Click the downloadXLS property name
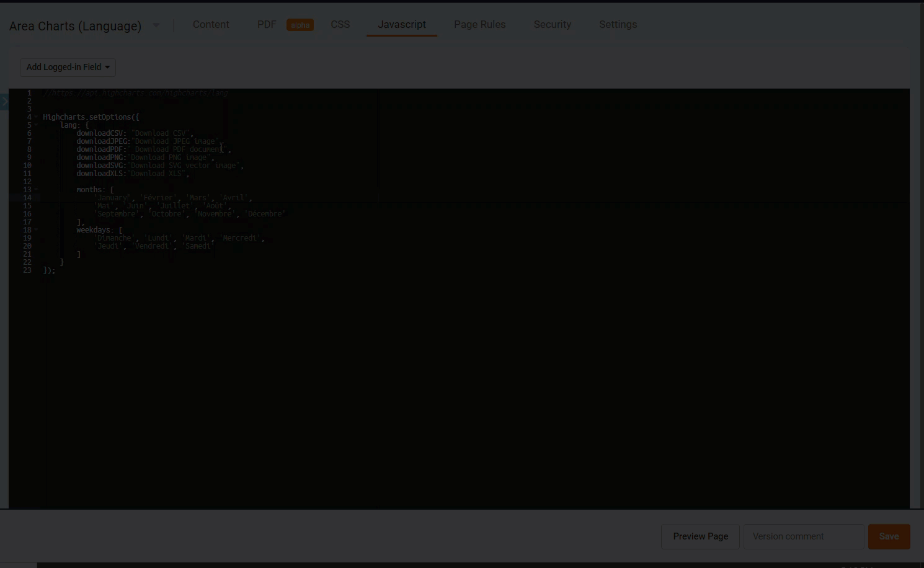This screenshot has height=568, width=924. tap(99, 174)
